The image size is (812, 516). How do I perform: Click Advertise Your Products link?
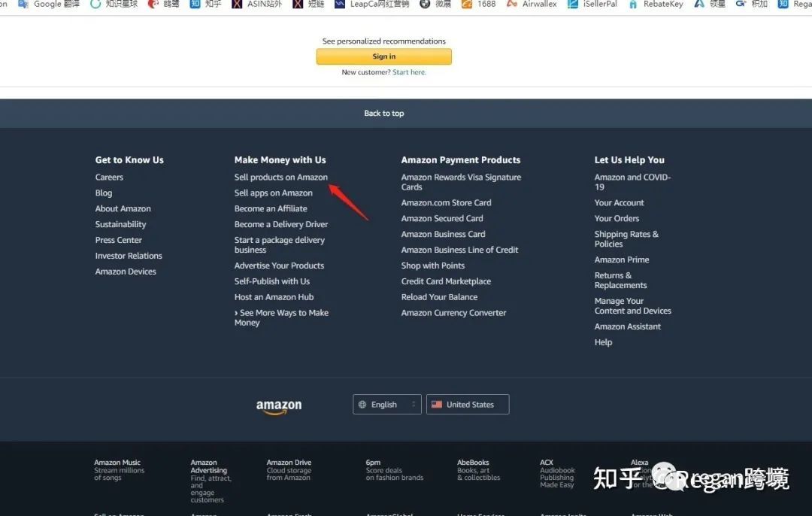click(279, 266)
